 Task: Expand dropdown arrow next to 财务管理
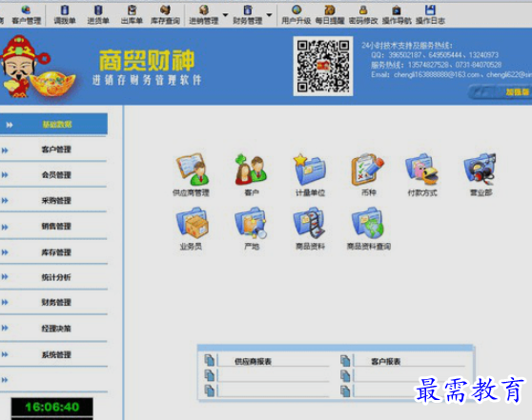(x=270, y=15)
